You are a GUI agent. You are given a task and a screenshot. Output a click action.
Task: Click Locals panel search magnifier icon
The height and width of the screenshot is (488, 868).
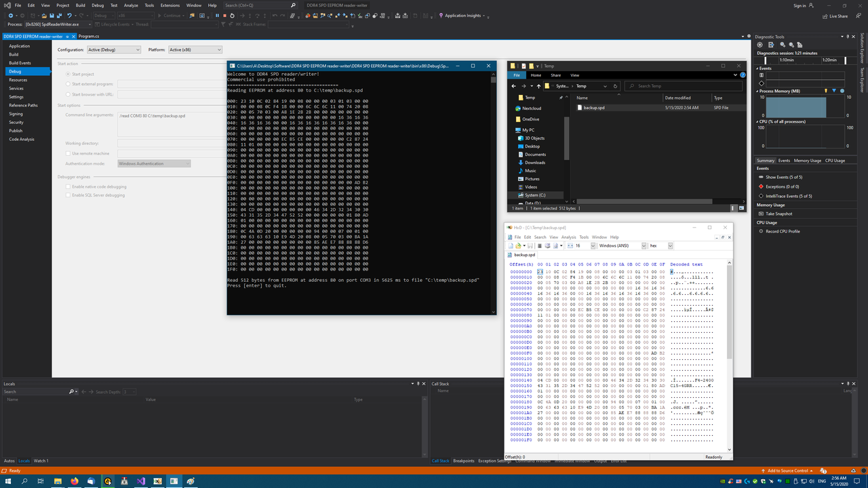coord(72,392)
